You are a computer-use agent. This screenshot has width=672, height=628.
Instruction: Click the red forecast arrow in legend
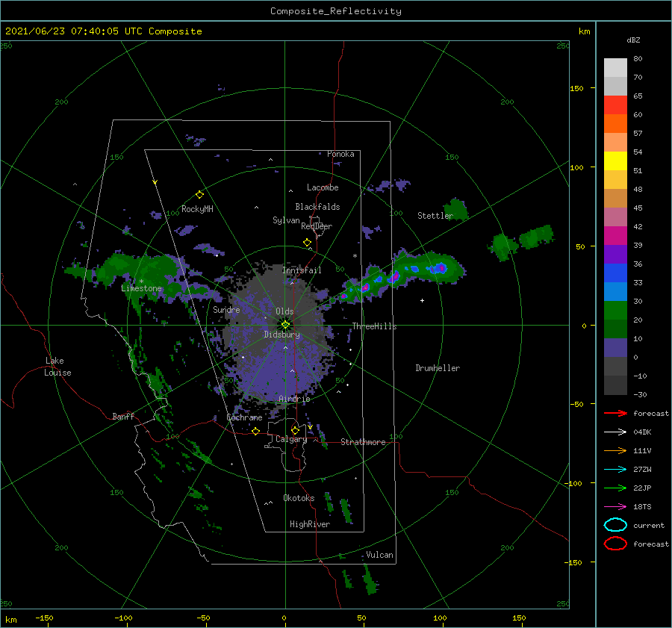coord(615,413)
